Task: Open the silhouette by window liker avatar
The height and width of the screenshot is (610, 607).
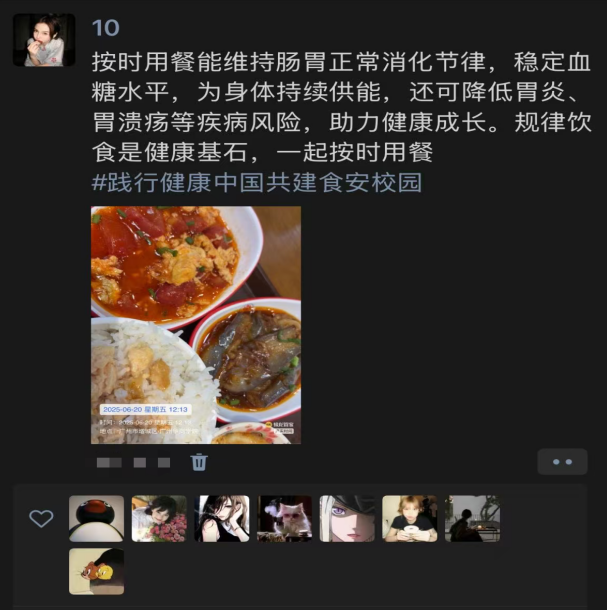Action: point(472,519)
